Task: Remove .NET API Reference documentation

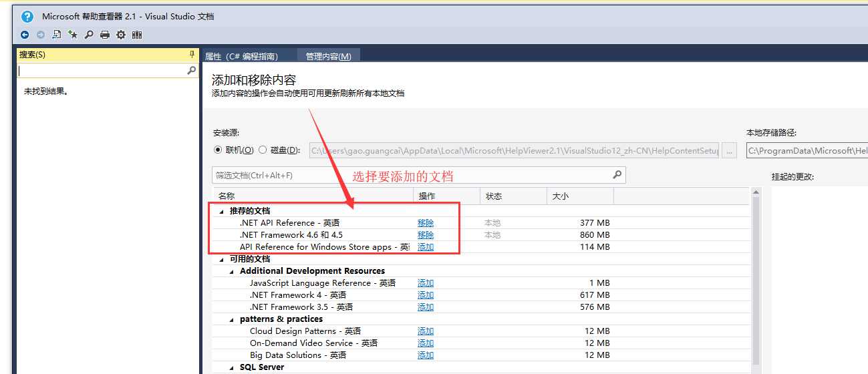Action: tap(426, 223)
